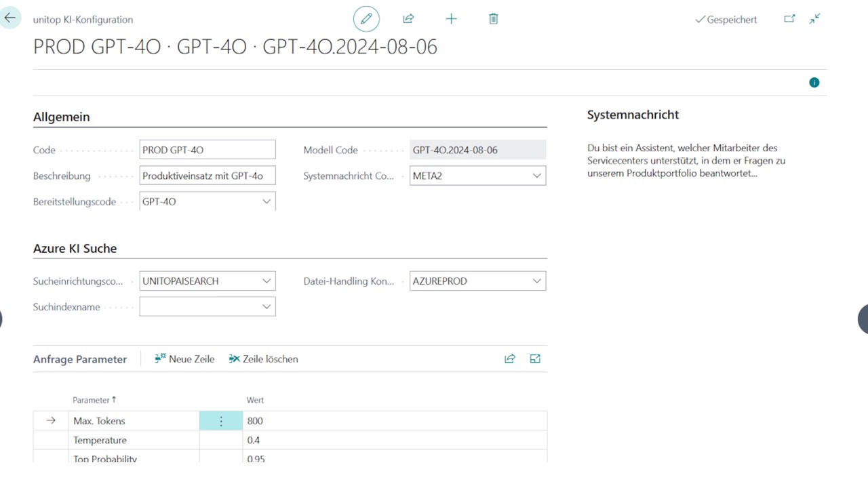Click the share icon in the top toolbar
Viewport: 868px width, 488px height.
tap(408, 18)
